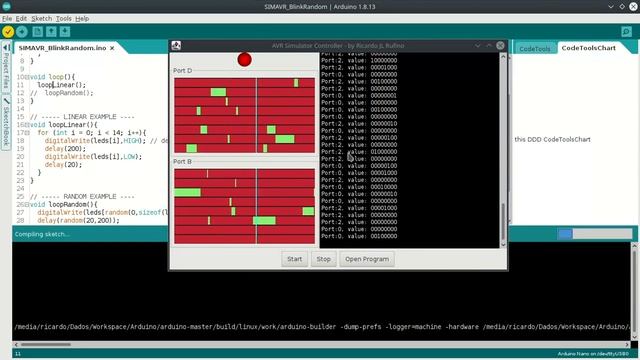Click the Port D waveform chart
640x360 pixels.
244,116
